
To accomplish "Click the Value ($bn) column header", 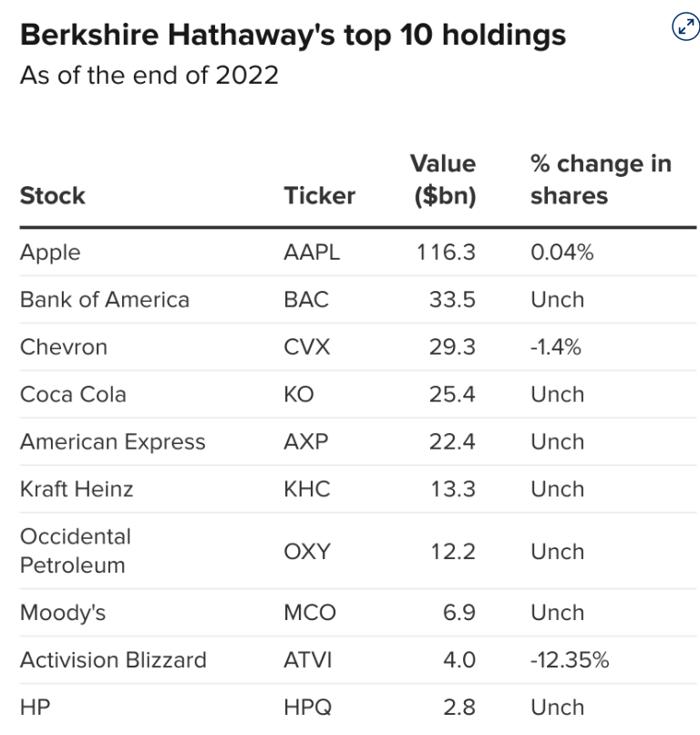I will pos(443,180).
